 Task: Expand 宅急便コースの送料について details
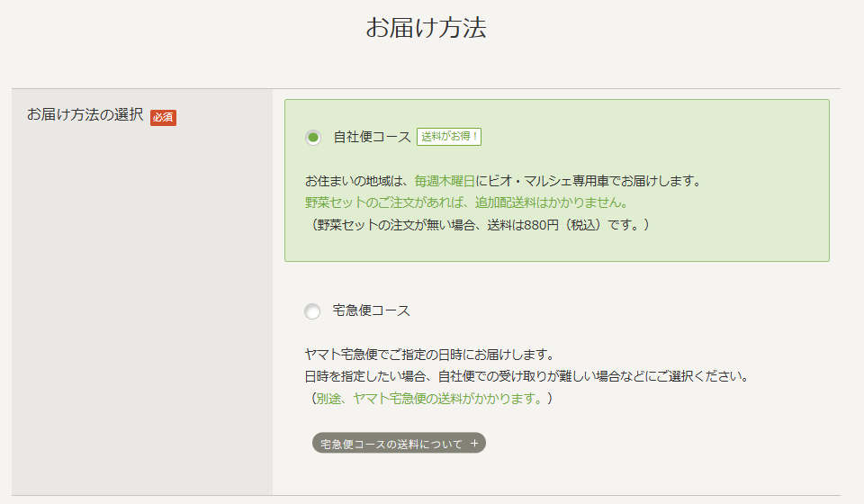click(x=399, y=443)
